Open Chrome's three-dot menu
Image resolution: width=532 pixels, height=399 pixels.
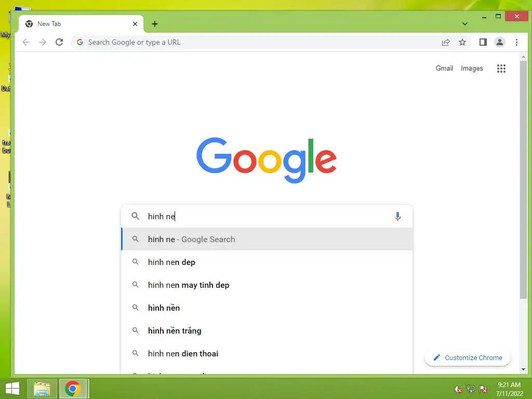[x=516, y=42]
